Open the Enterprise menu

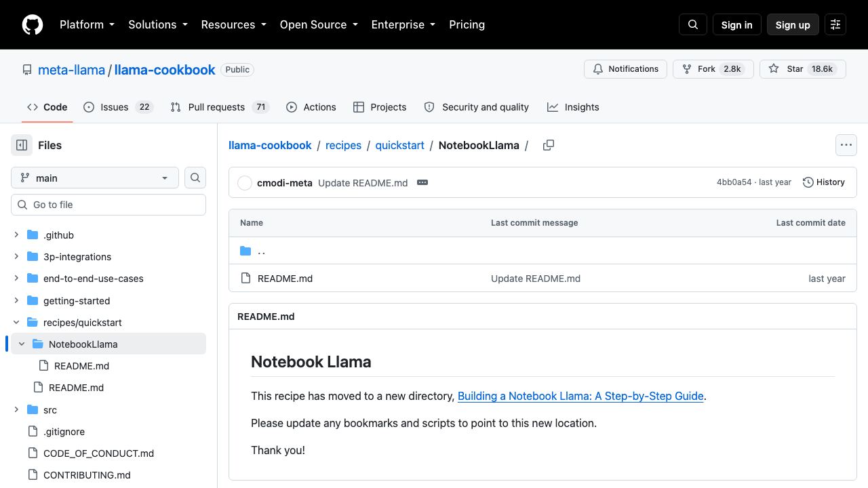point(403,24)
